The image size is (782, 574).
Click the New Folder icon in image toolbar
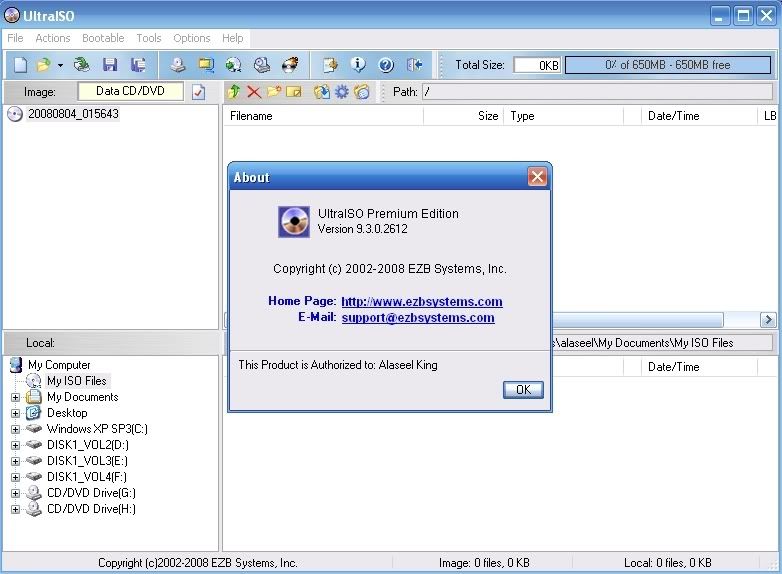coord(274,92)
